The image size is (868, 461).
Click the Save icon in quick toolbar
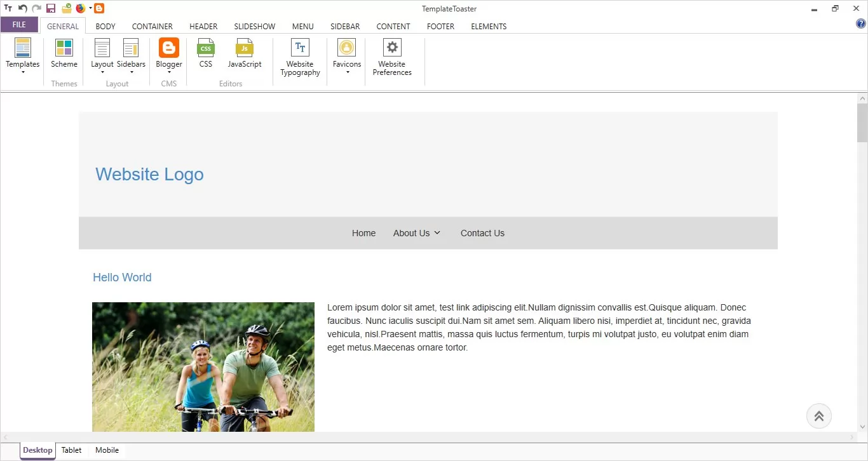51,8
